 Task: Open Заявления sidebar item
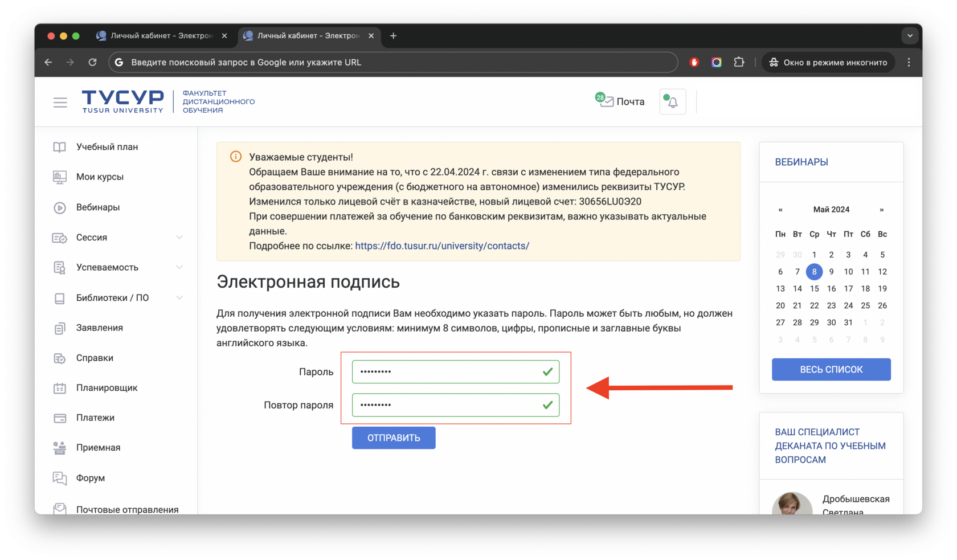click(x=100, y=328)
